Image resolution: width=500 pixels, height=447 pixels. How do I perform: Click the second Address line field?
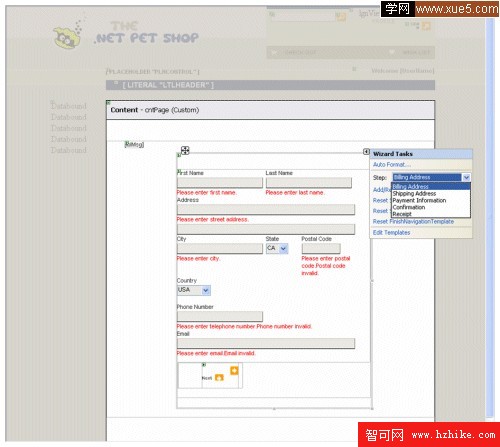[x=266, y=229]
